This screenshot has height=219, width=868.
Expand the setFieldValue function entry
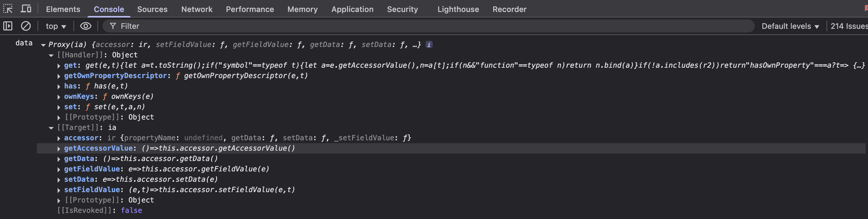tap(59, 190)
